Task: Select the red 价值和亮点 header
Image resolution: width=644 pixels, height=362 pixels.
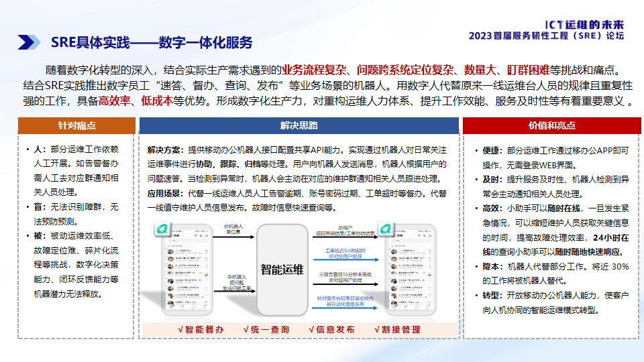Action: coord(551,125)
